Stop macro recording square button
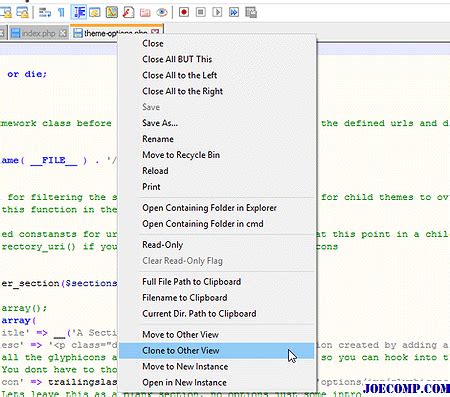The height and width of the screenshot is (397, 450). (x=200, y=12)
